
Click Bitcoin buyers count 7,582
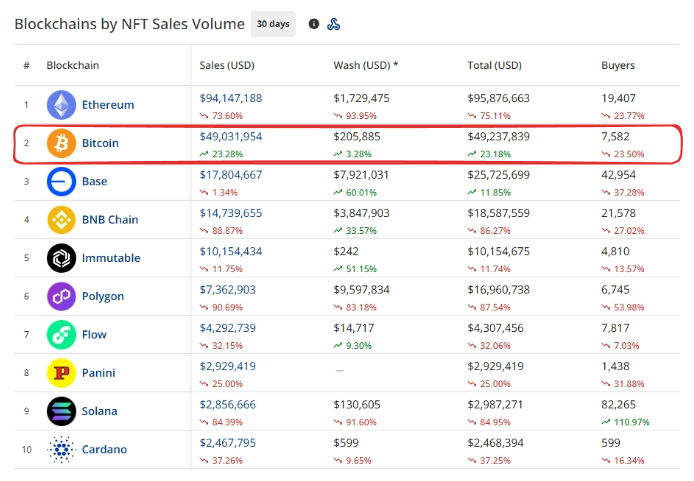(x=615, y=136)
